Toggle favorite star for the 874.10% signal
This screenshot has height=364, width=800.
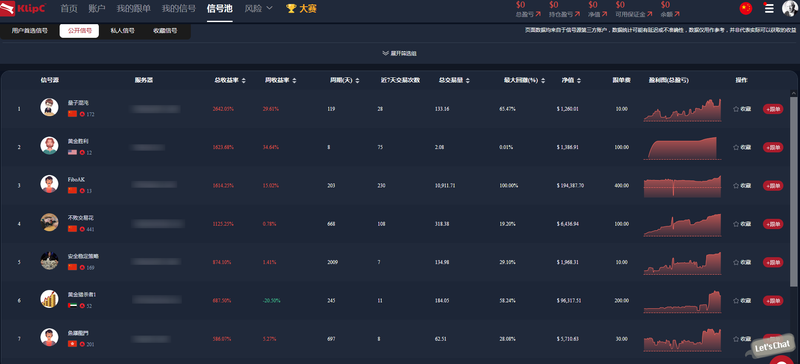[736, 262]
